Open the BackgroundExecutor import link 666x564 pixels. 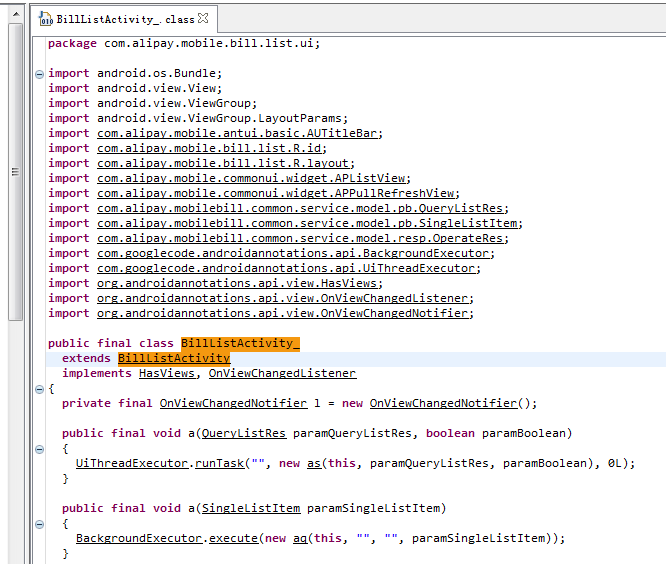(x=293, y=254)
